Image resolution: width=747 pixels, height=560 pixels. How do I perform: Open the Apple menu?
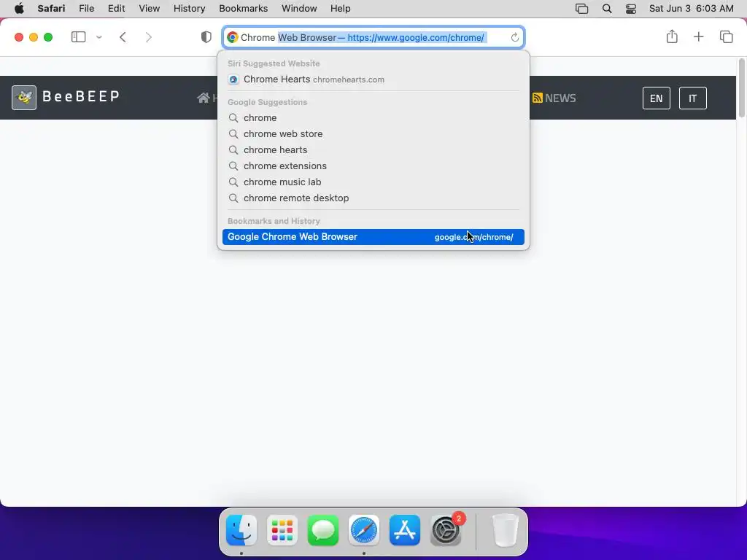pyautogui.click(x=19, y=9)
